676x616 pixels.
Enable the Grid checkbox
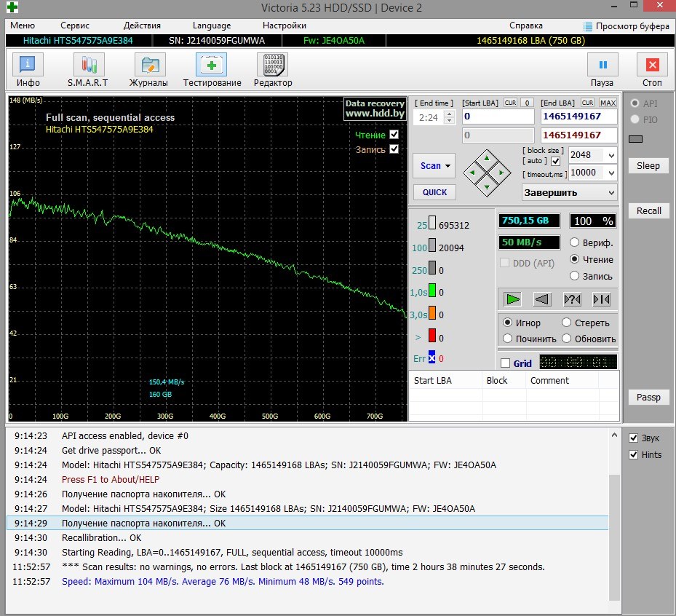pyautogui.click(x=506, y=363)
